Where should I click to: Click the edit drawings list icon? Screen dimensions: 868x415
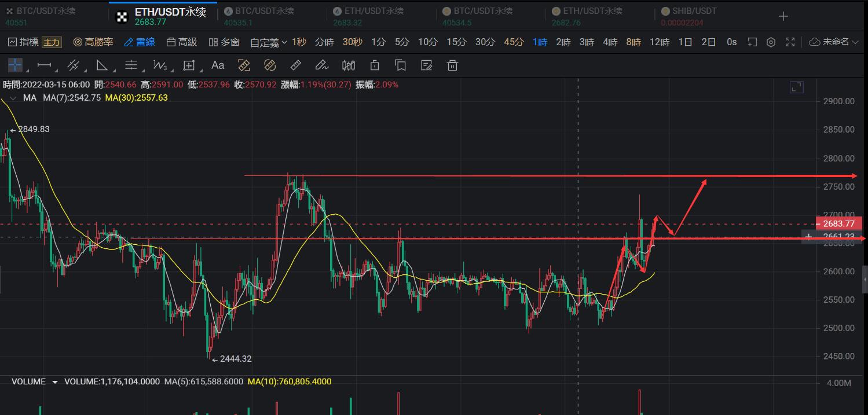(x=427, y=65)
